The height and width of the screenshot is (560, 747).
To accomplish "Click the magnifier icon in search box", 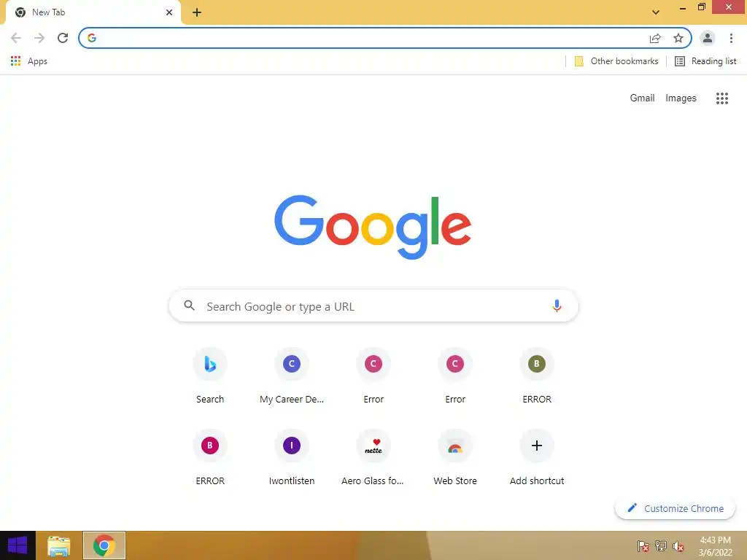I will click(x=189, y=306).
